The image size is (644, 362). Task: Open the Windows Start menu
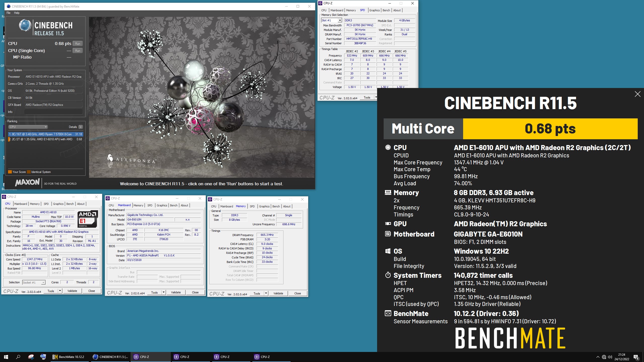6,357
